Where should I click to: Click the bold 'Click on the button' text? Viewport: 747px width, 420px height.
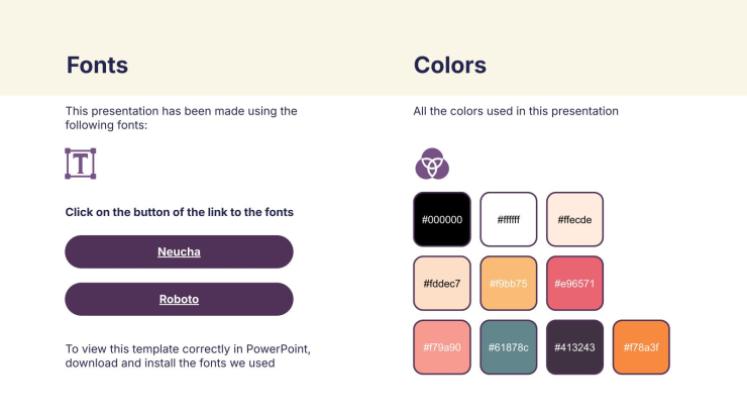click(179, 212)
